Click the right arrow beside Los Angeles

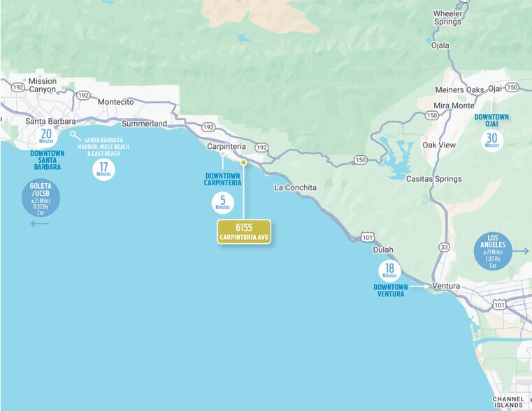pos(520,251)
